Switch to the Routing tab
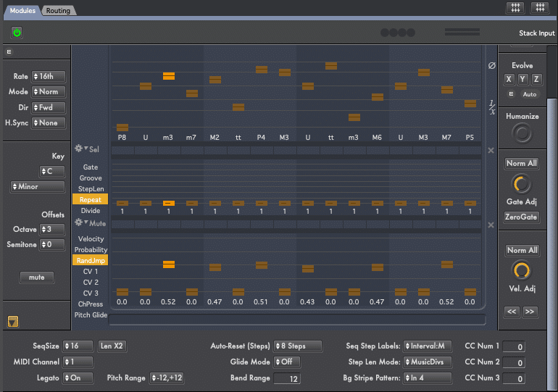Screen dimensions: 558x392 click(59, 11)
